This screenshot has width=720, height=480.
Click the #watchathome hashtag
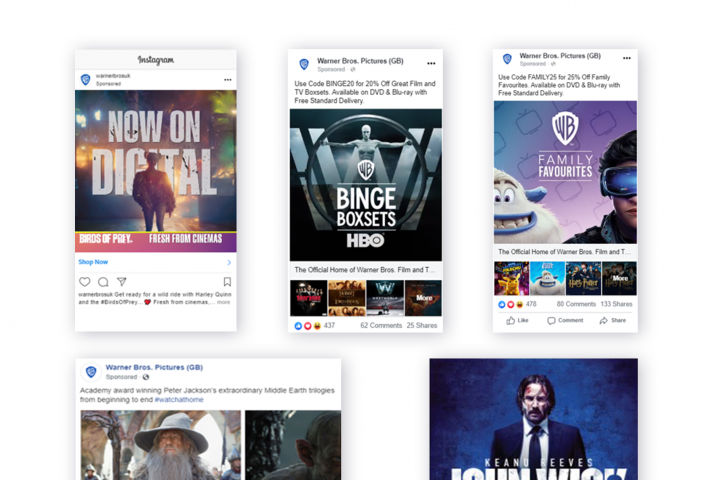coord(179,400)
